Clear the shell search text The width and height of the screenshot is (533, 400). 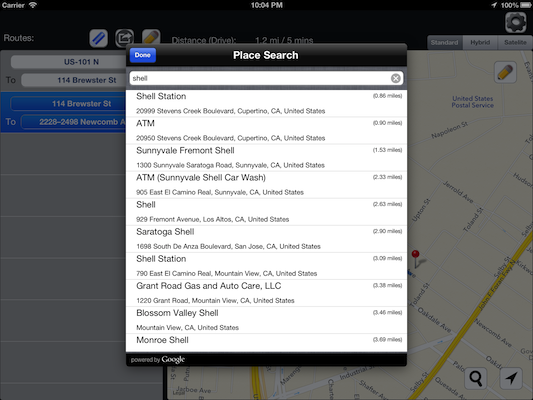(395, 79)
